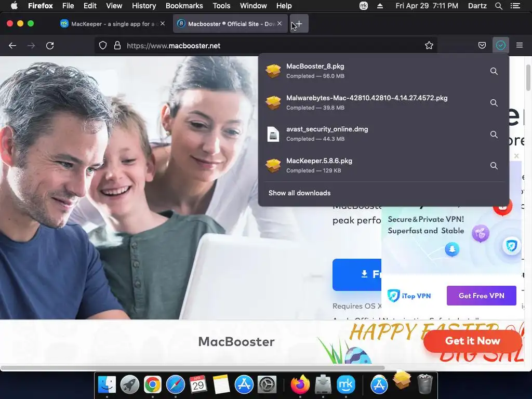
Task: Open Trash in the Dock
Action: tap(424, 384)
